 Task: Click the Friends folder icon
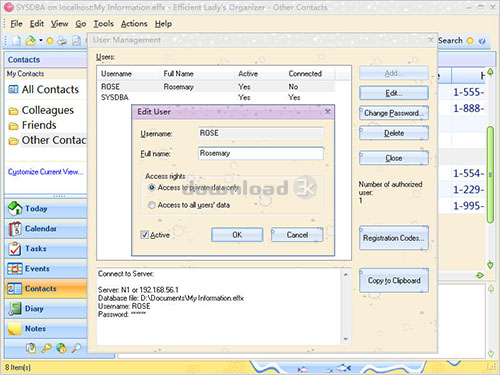pyautogui.click(x=13, y=126)
